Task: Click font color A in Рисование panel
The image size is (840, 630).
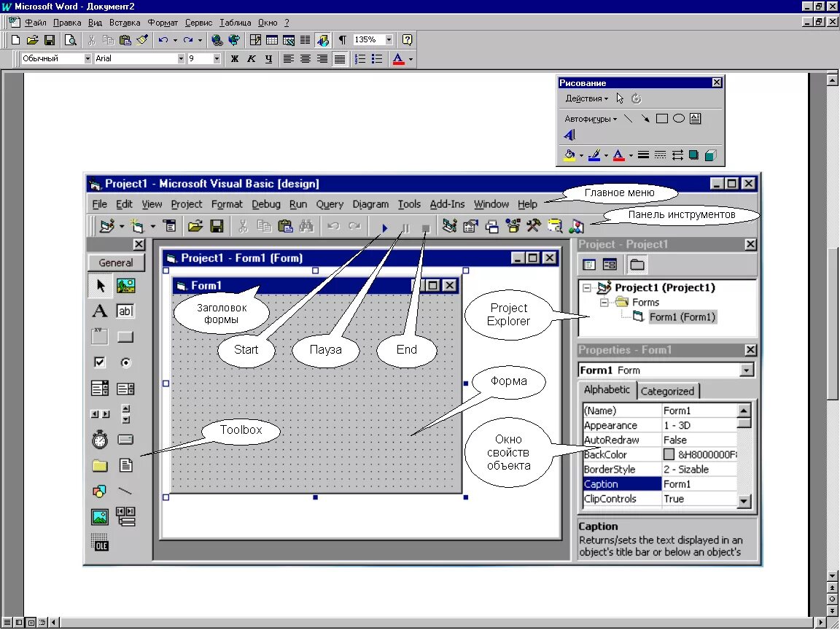Action: (x=619, y=155)
